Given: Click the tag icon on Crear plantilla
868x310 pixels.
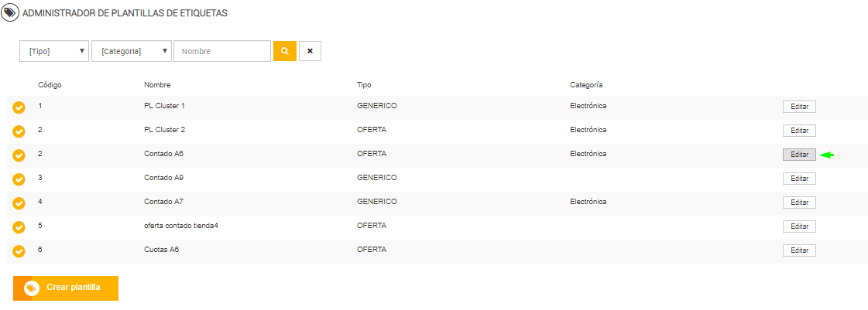Looking at the screenshot, I should 32,288.
